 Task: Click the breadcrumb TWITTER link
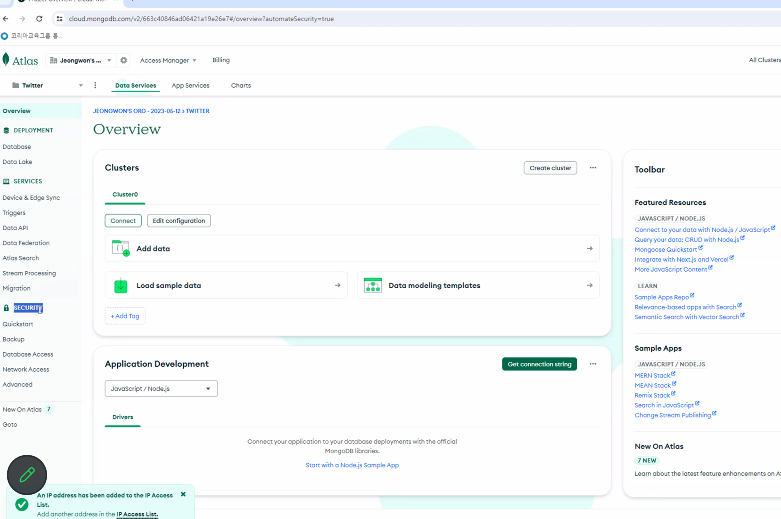pos(198,111)
